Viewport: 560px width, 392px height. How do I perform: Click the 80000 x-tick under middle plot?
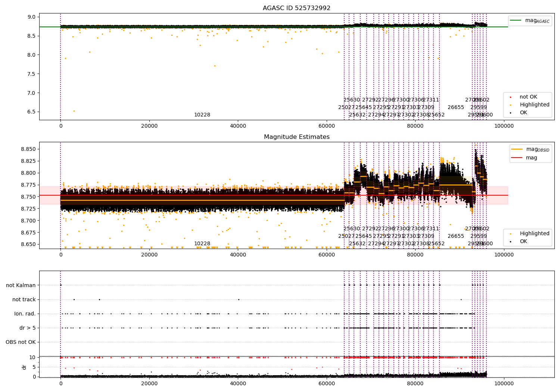[x=415, y=255]
